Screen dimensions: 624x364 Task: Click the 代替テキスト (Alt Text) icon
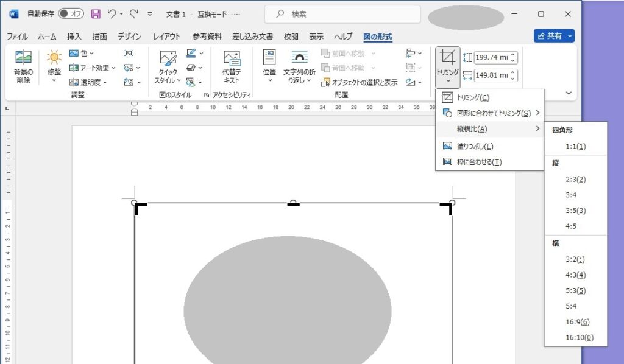pyautogui.click(x=232, y=59)
